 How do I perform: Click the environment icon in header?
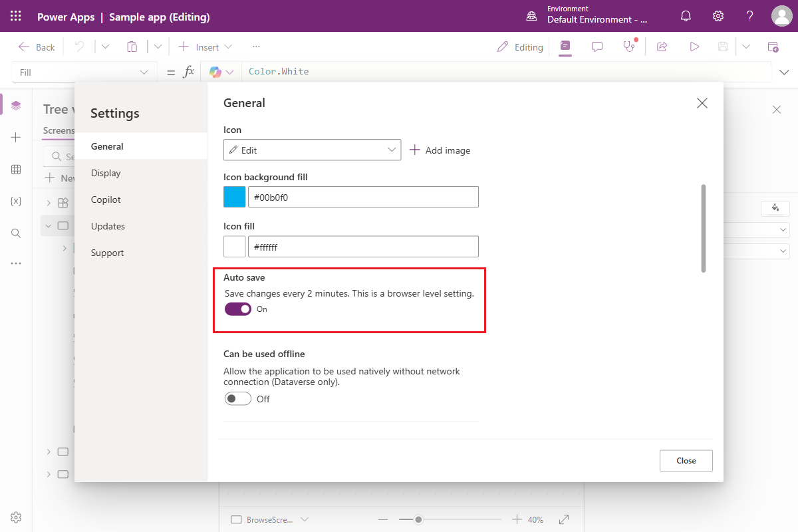pos(531,16)
